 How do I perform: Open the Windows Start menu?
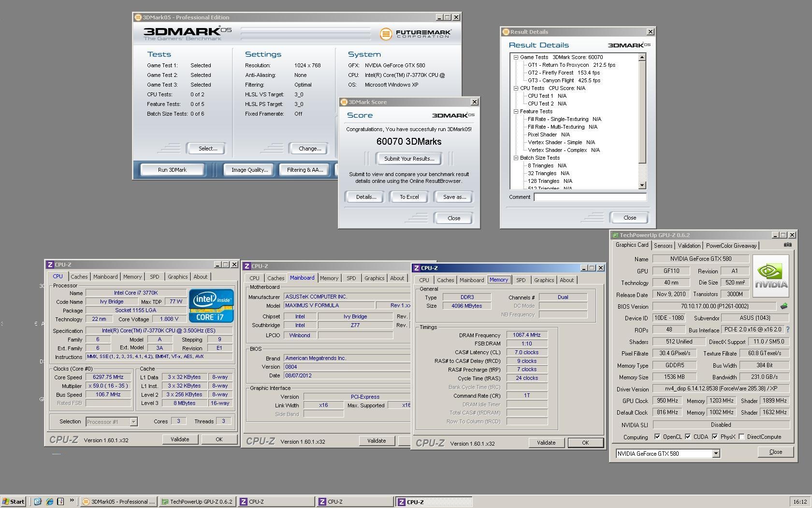click(x=14, y=501)
